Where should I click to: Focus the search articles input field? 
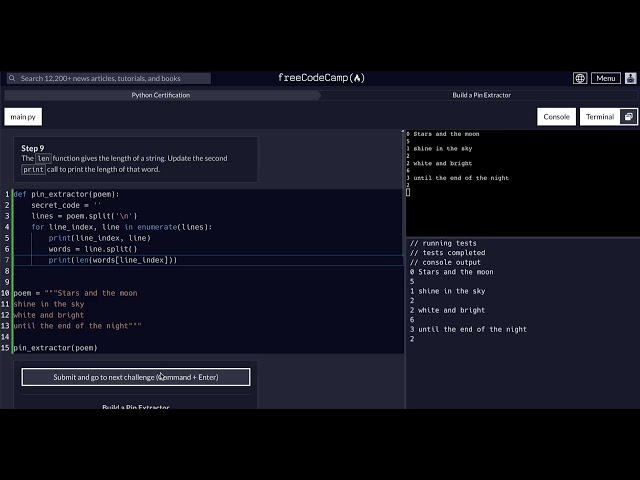(109, 78)
